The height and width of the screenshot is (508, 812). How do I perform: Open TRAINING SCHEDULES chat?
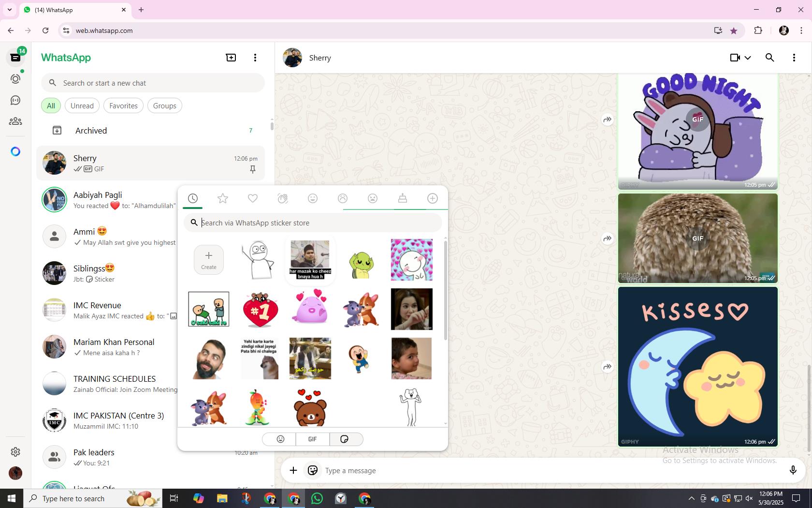[107, 384]
